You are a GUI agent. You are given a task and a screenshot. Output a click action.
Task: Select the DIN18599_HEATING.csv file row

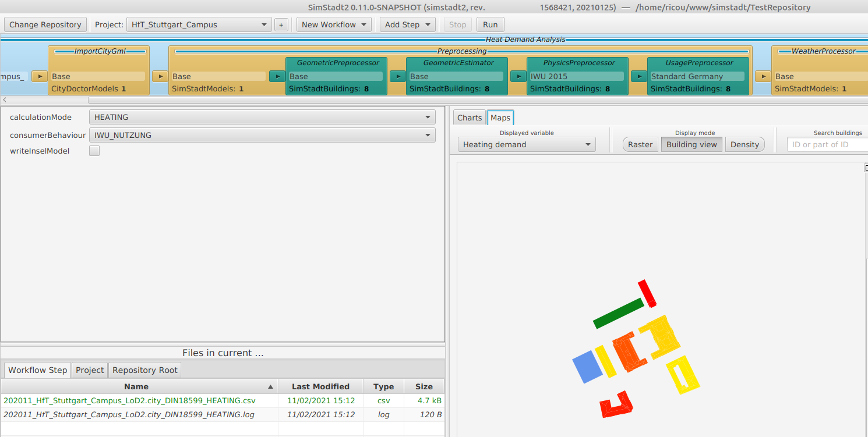[223, 400]
